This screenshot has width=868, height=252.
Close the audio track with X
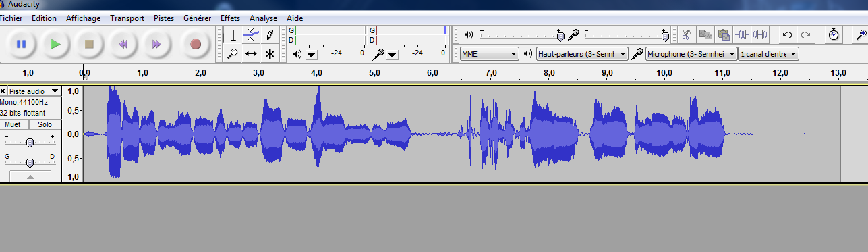tap(3, 91)
